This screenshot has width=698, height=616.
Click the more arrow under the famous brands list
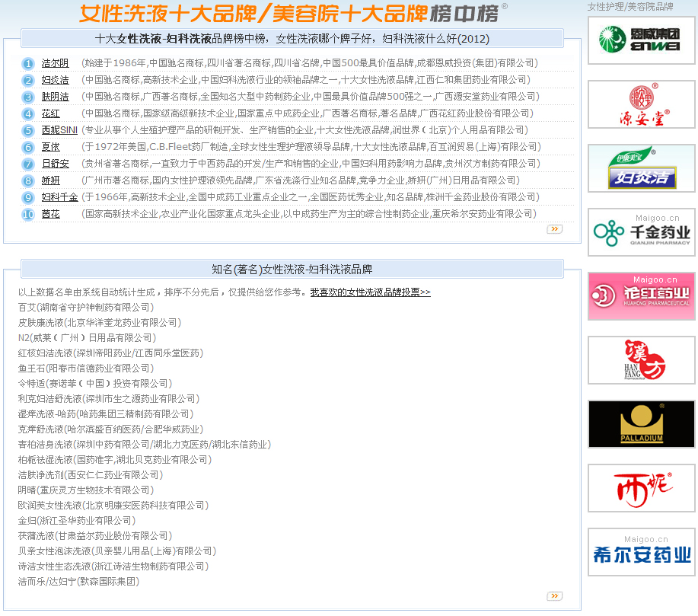coord(554,596)
